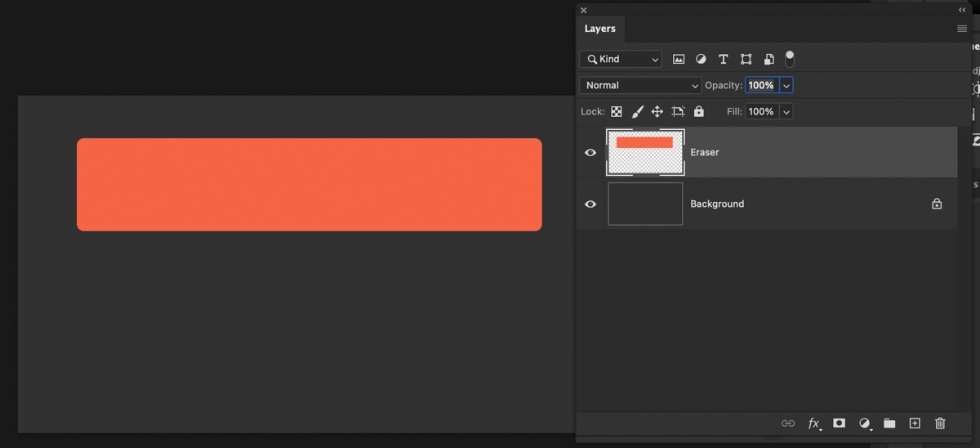980x448 pixels.
Task: Click the orange rectangle on canvas
Action: pyautogui.click(x=310, y=185)
